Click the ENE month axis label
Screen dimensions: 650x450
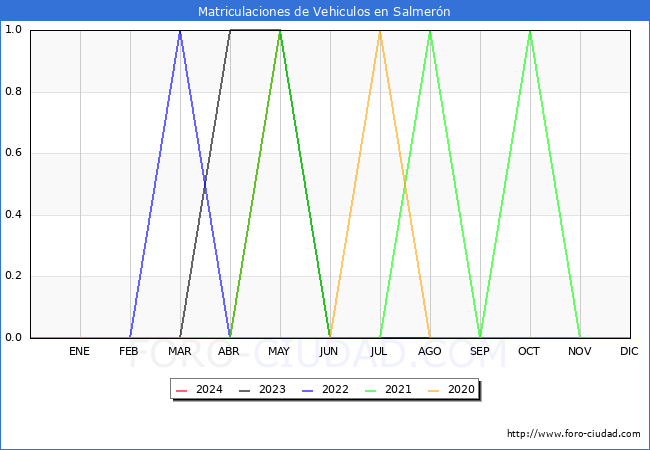pyautogui.click(x=79, y=351)
